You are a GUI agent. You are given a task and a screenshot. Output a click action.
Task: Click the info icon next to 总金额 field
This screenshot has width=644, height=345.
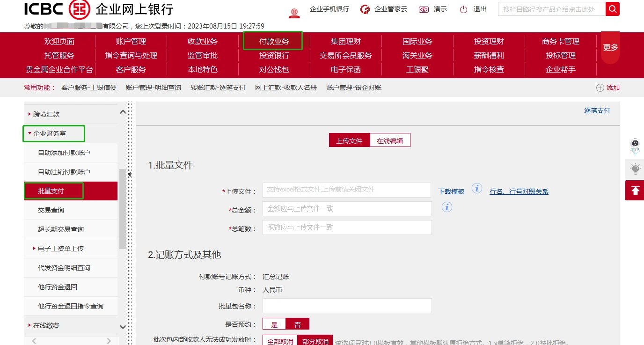(x=447, y=207)
